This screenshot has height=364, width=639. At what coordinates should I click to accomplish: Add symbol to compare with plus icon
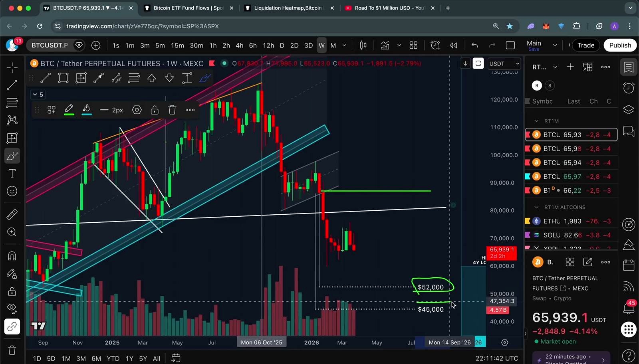point(96,45)
